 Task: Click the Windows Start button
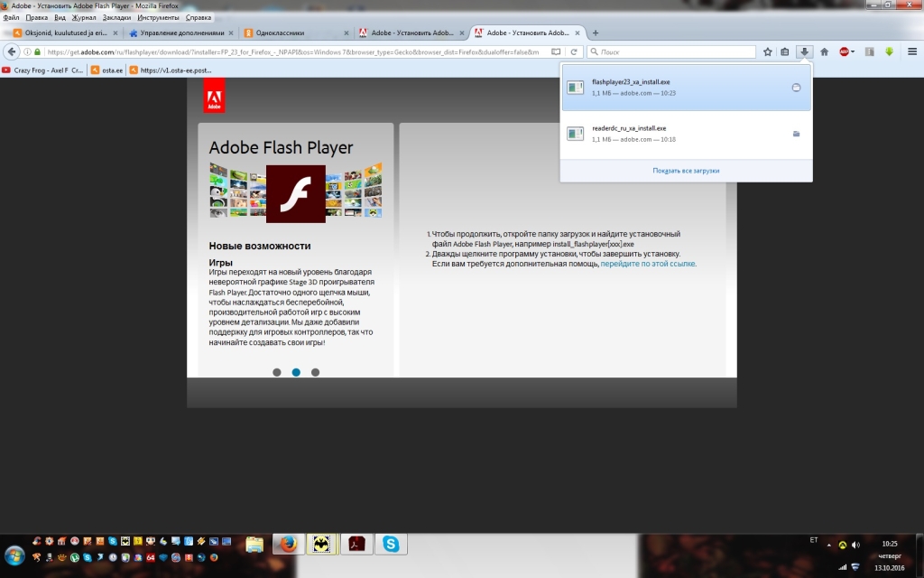(14, 555)
